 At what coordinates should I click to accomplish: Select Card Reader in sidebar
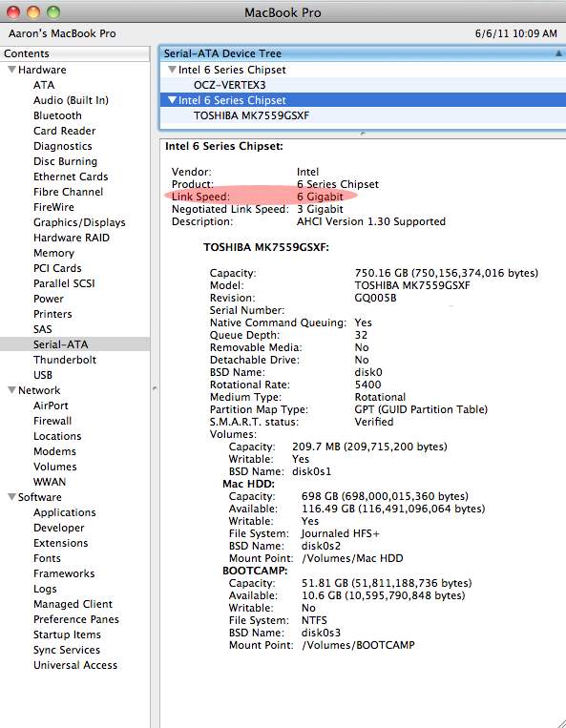pyautogui.click(x=64, y=131)
